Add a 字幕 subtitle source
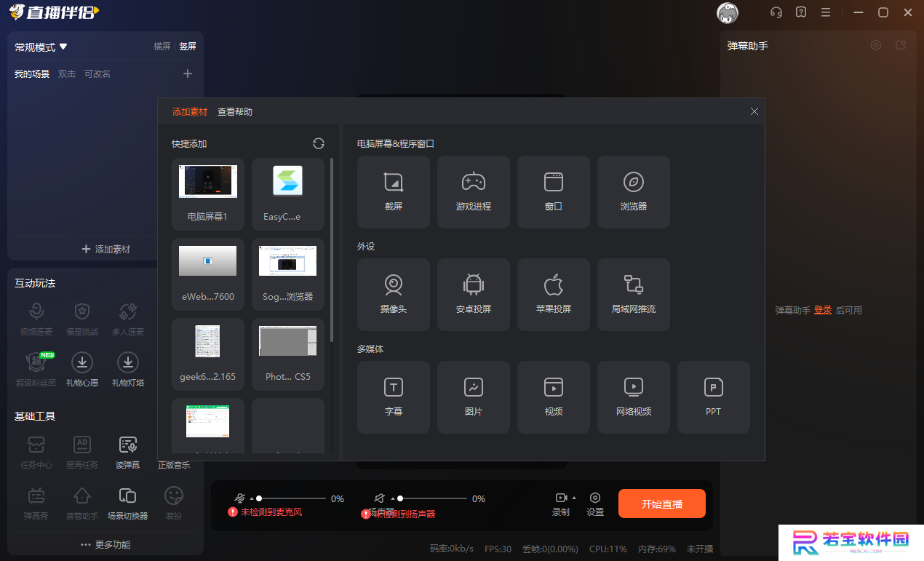The image size is (924, 561). point(394,397)
